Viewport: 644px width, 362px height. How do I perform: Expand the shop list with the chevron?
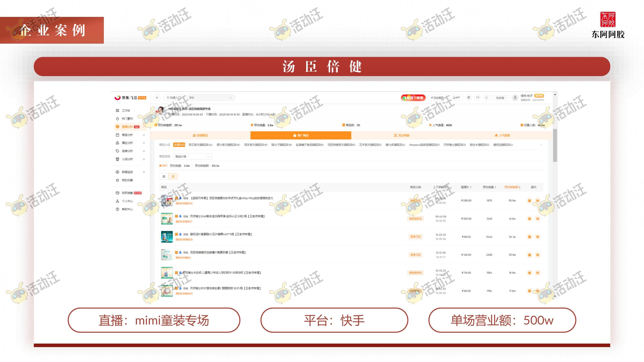(541, 145)
